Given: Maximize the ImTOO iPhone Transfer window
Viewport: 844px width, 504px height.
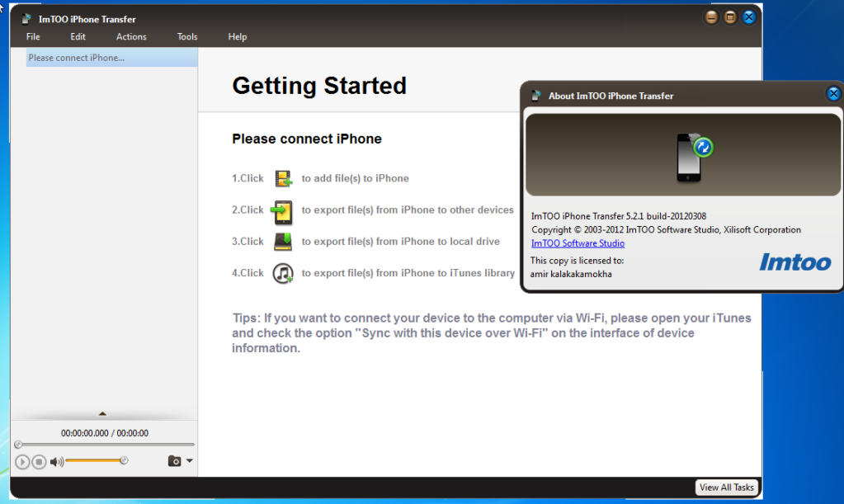Looking at the screenshot, I should (x=730, y=17).
